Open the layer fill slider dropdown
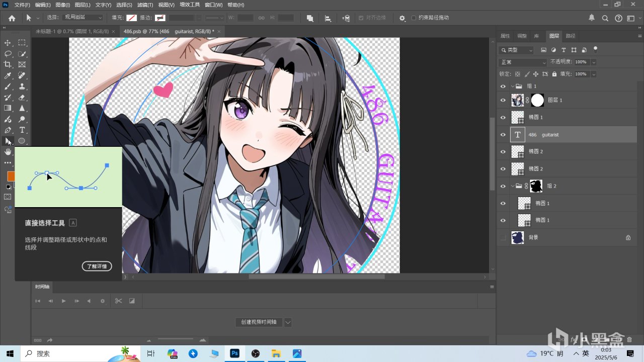644x362 pixels. click(x=594, y=74)
